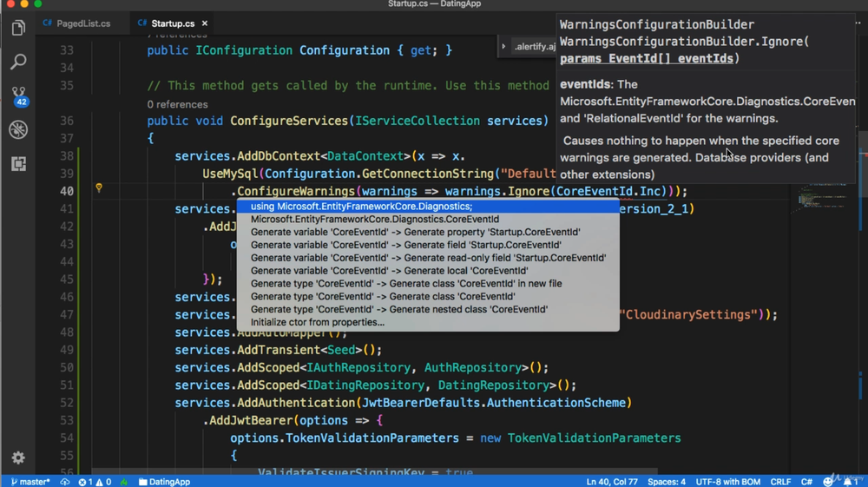Click 'ConfigureWarnings' on line 40
The width and height of the screenshot is (868, 487).
pyautogui.click(x=296, y=192)
